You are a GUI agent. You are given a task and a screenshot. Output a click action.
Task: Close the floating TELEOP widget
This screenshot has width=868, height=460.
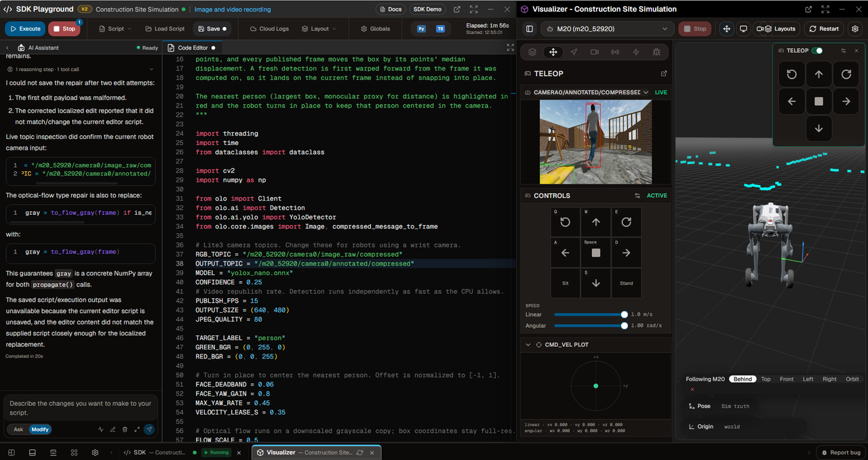856,51
